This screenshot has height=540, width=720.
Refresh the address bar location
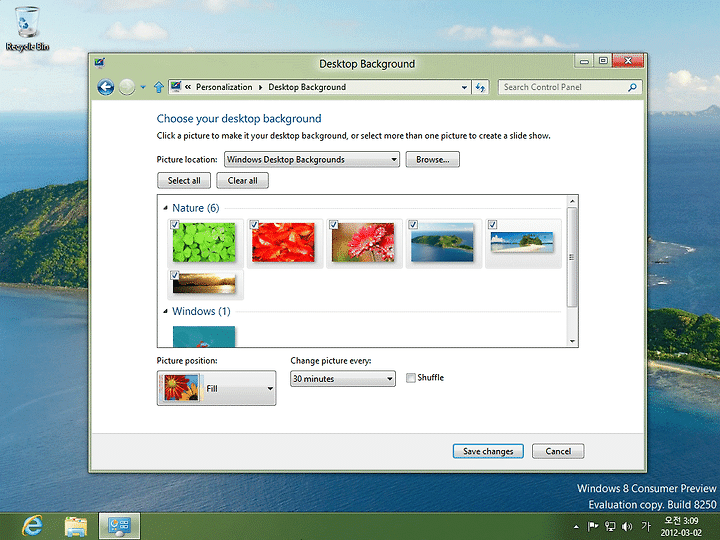coord(480,87)
